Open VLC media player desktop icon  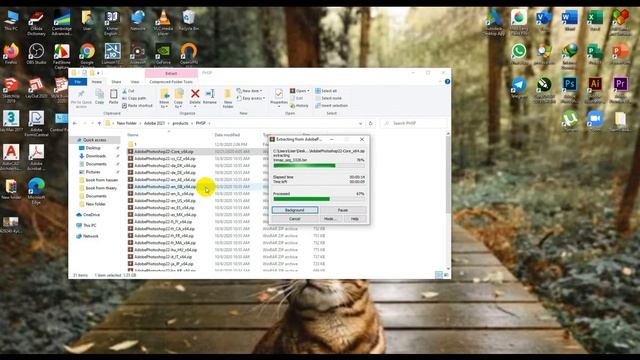click(x=163, y=21)
